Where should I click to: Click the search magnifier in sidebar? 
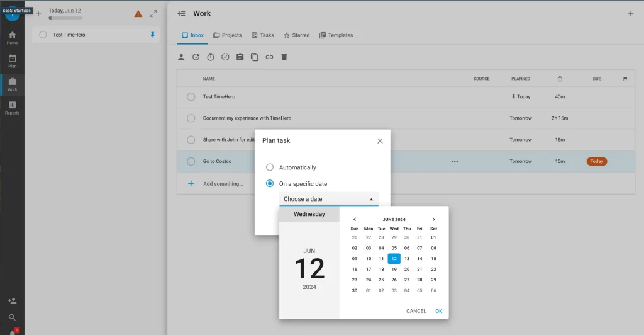[12, 317]
